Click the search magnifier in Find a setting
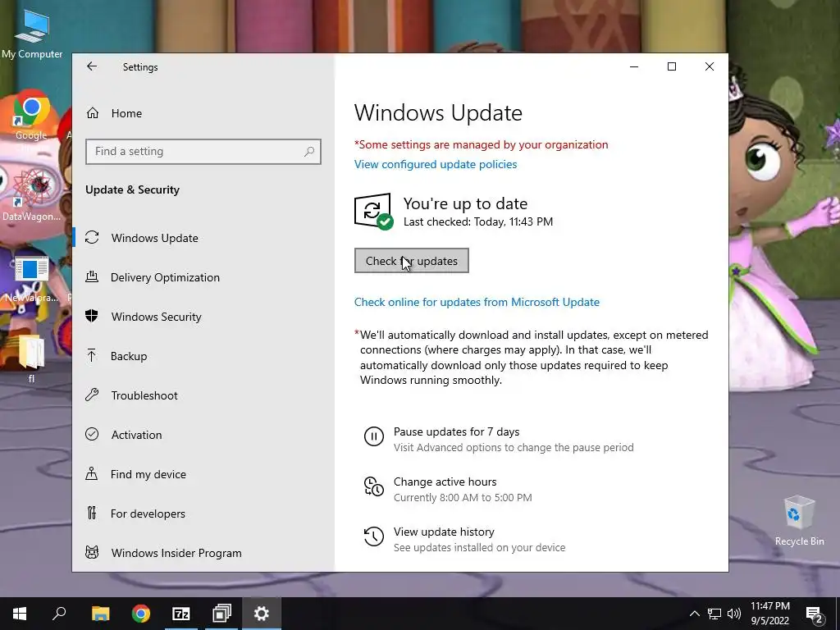This screenshot has width=840, height=630. pos(309,152)
